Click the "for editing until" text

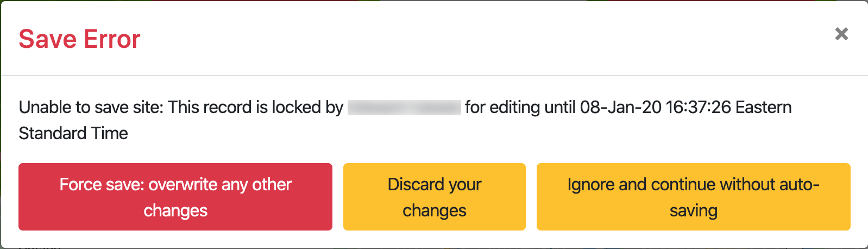[520, 108]
